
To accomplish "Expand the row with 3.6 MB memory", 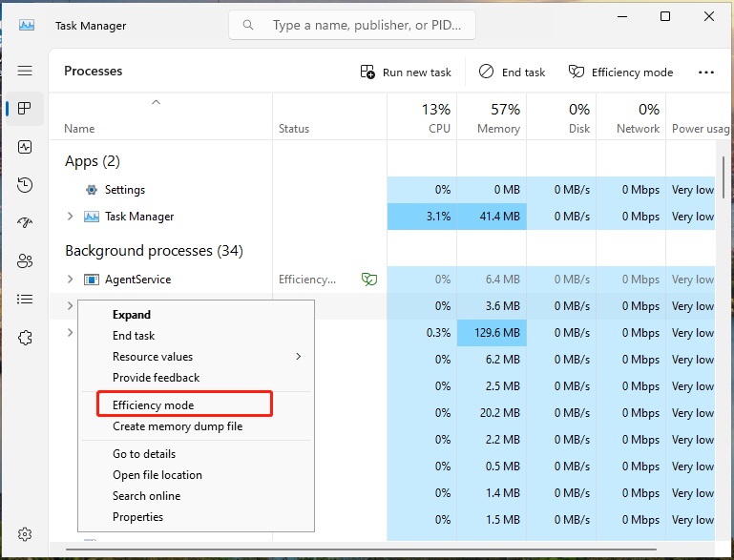I will (71, 305).
